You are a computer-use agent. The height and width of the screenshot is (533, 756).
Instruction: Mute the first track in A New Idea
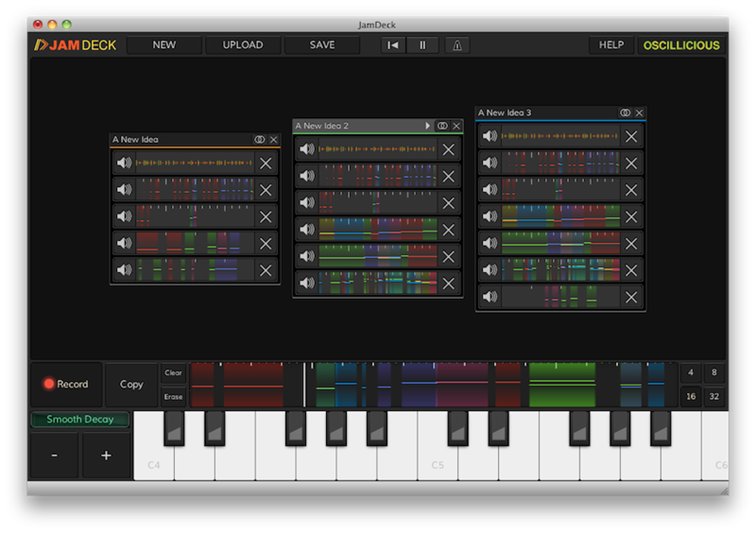point(124,163)
